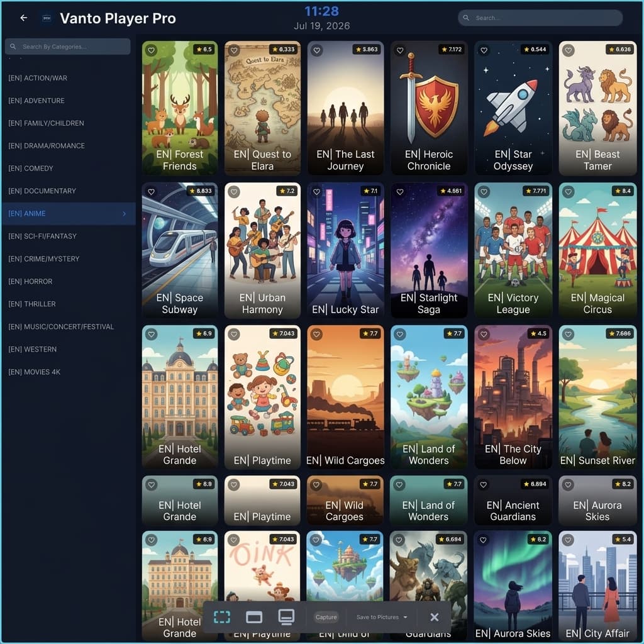The height and width of the screenshot is (644, 644).
Task: Switch to FAMILY/CHILDREN category
Action: pos(69,123)
